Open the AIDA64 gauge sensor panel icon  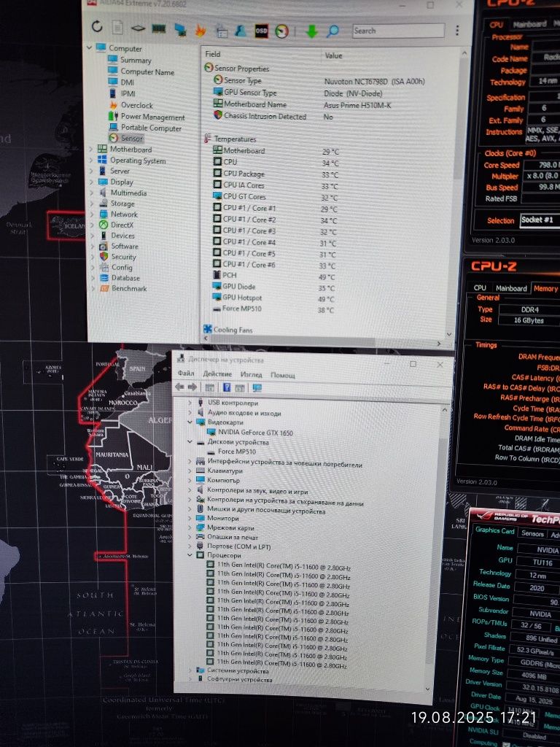(x=282, y=31)
